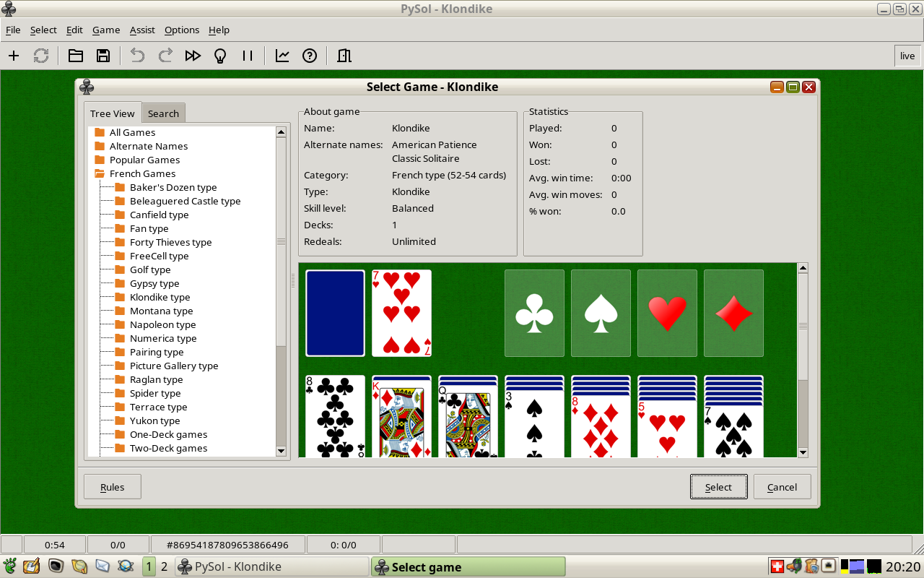Click preview pane scrollbar up arrow
The image size is (924, 578).
tap(803, 268)
